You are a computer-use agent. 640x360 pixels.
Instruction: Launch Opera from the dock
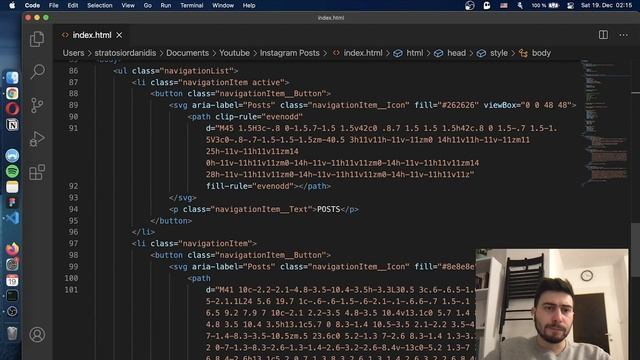click(12, 109)
